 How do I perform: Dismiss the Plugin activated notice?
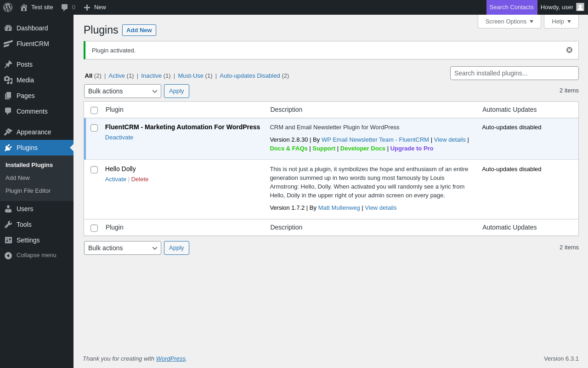tap(569, 50)
